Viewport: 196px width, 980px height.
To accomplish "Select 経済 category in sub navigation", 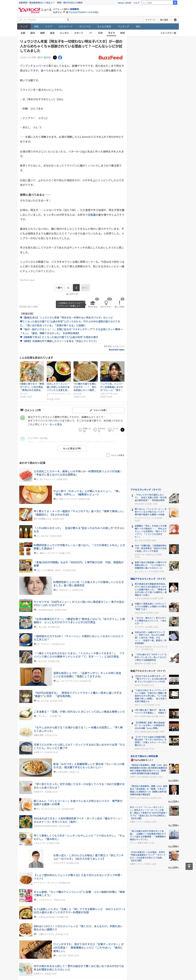I will (x=52, y=33).
